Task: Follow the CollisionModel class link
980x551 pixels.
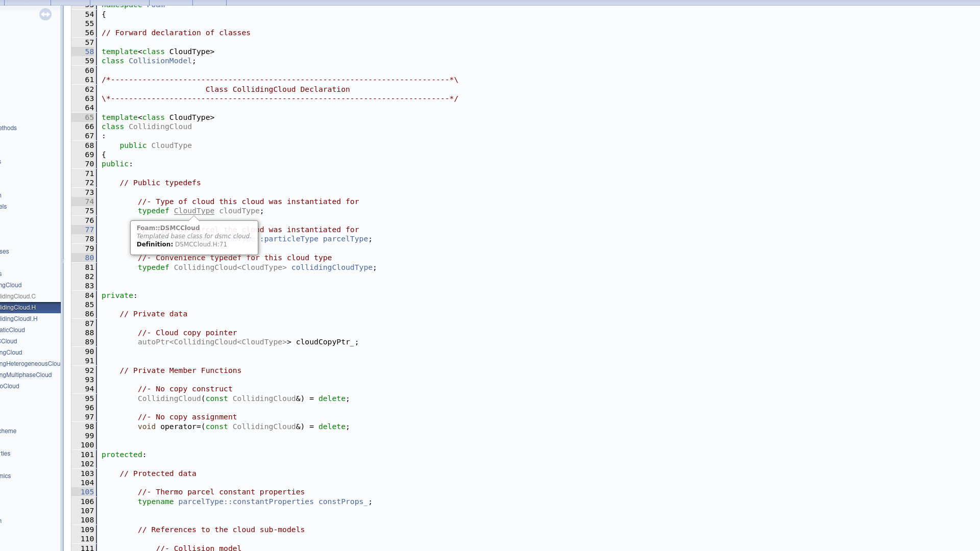Action: coord(160,61)
